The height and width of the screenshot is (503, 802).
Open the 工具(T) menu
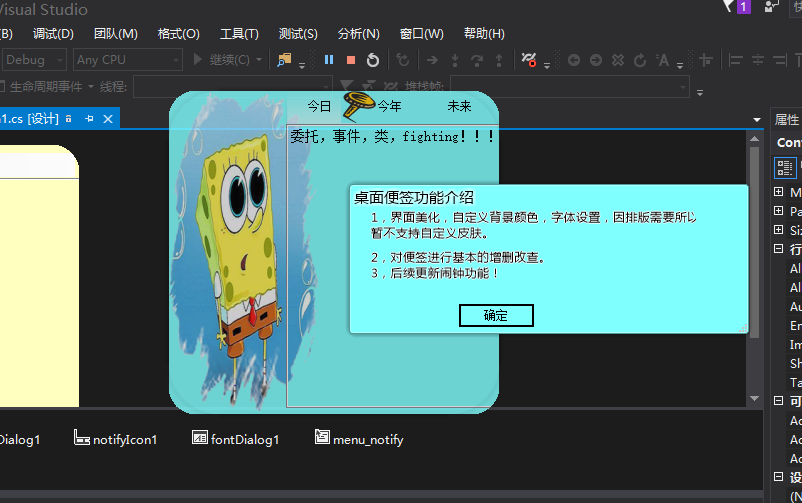[239, 34]
